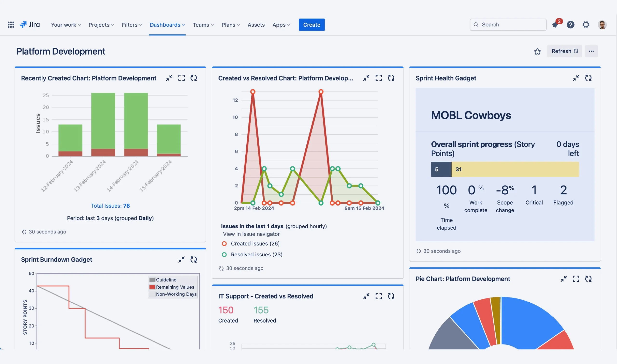Expand the Projects dropdown

tap(101, 25)
